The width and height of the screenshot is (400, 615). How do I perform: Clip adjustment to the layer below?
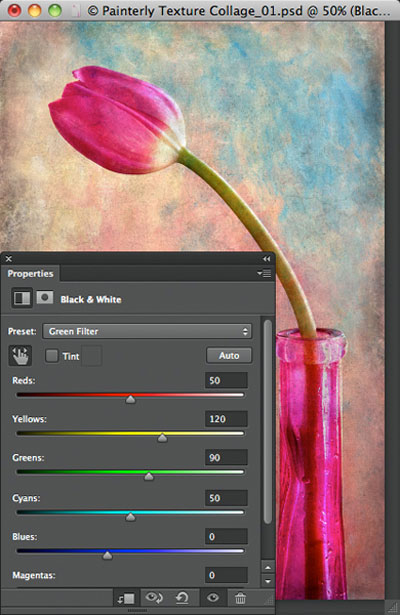tap(127, 599)
